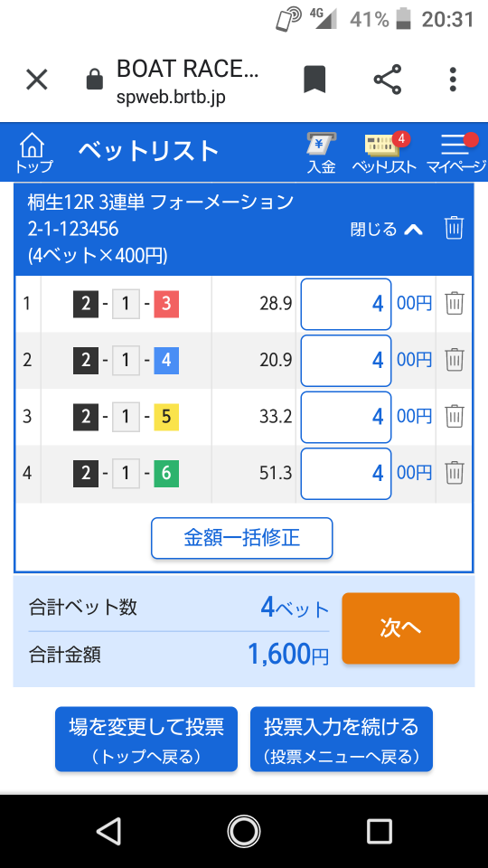Edit the amount field for bet 2-1-3

coord(346,304)
